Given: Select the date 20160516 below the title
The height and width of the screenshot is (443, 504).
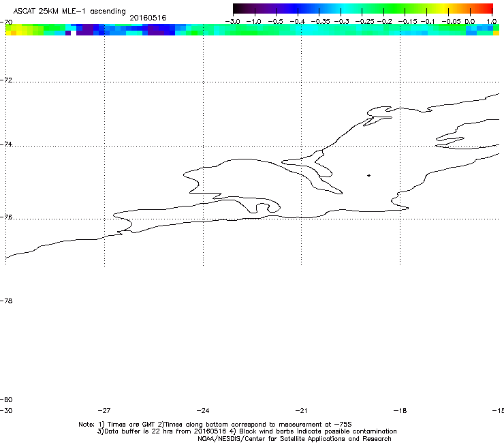Looking at the screenshot, I should pyautogui.click(x=148, y=18).
